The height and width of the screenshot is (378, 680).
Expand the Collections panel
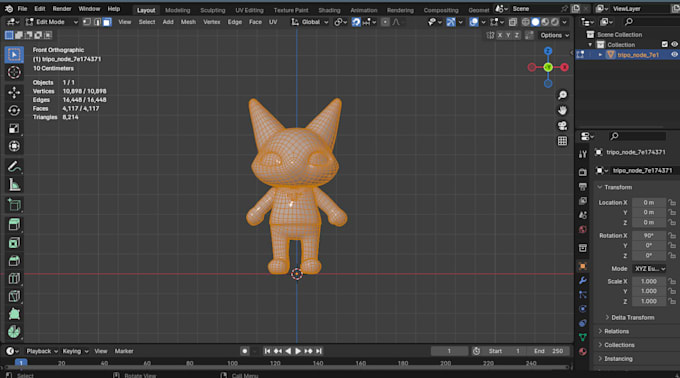click(x=616, y=345)
